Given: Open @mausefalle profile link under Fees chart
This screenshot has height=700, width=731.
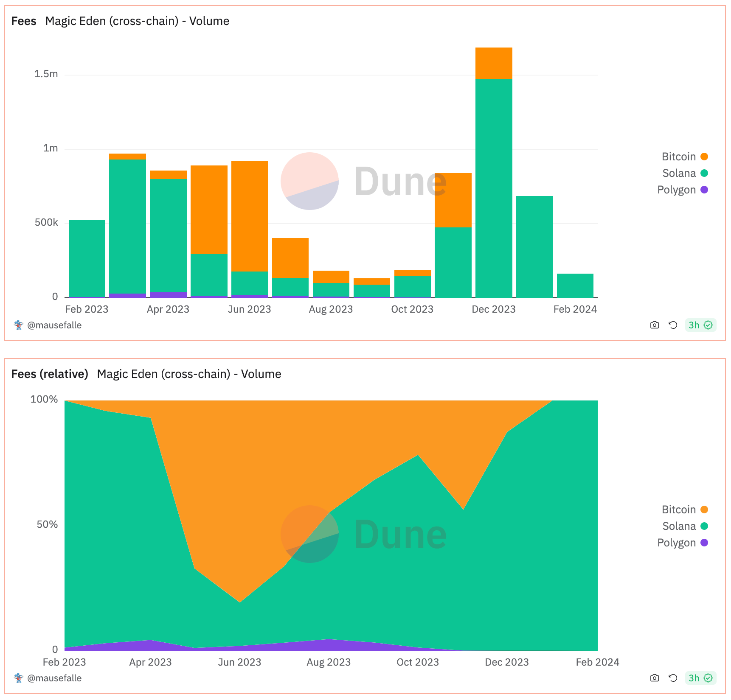Looking at the screenshot, I should tap(54, 325).
